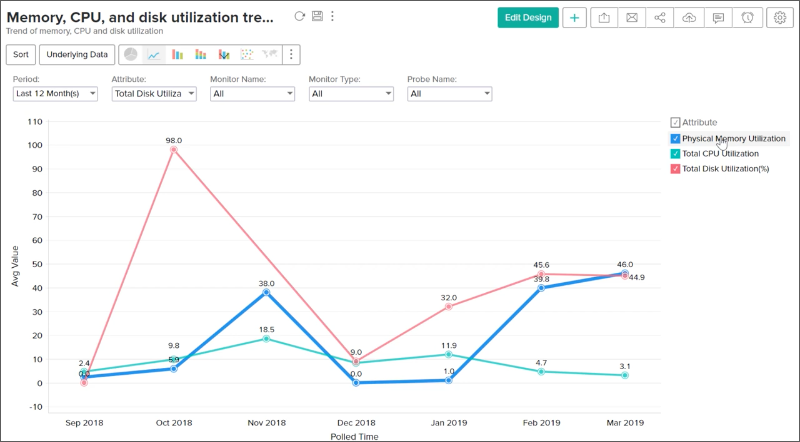
Task: Open the Period dropdown
Action: [x=55, y=93]
